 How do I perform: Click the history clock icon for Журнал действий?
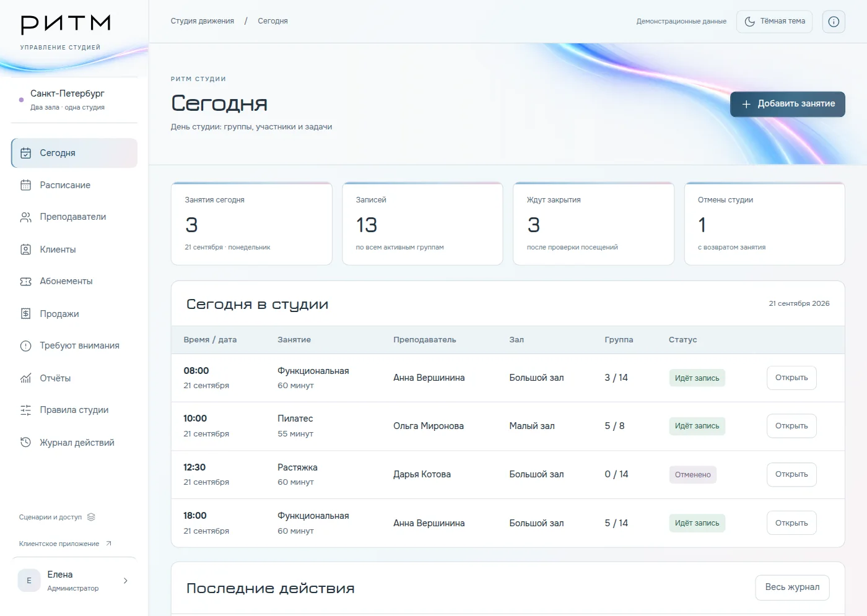[x=25, y=443]
